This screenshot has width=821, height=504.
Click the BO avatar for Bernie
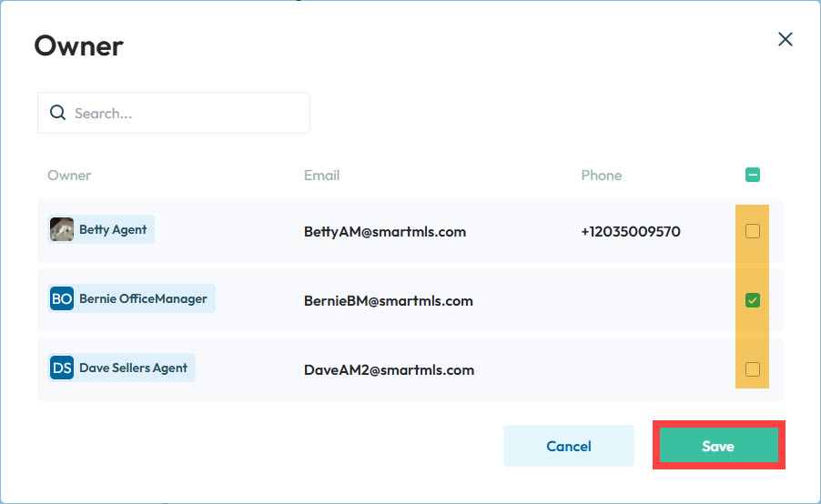[62, 298]
